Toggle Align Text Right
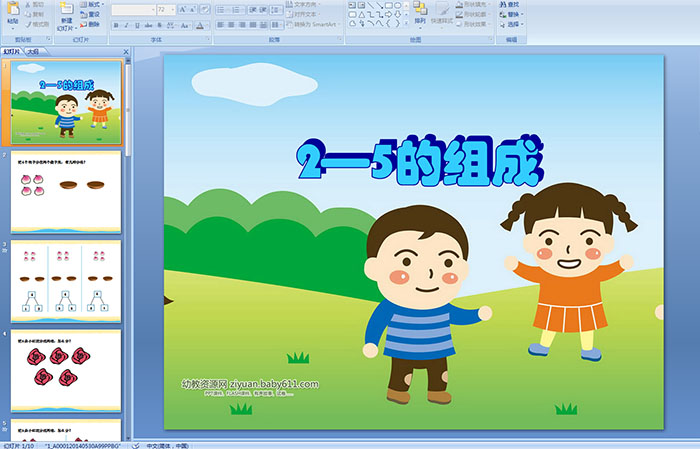Screen dimensions: 700x449 pyautogui.click(x=242, y=25)
